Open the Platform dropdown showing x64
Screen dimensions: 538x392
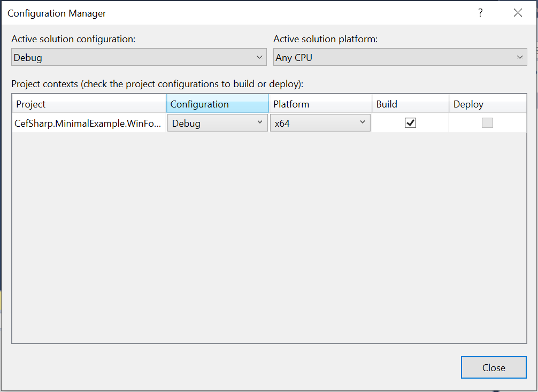pos(363,122)
